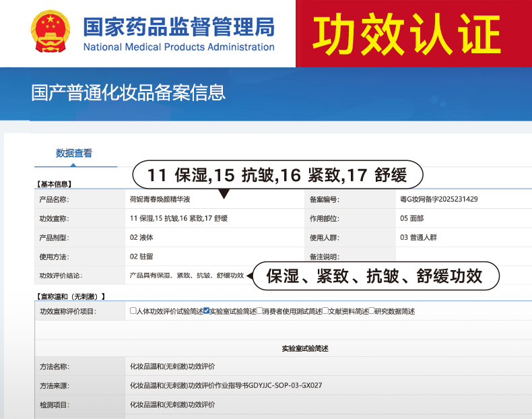
Task: Click the national emblem logo
Action: point(51,31)
